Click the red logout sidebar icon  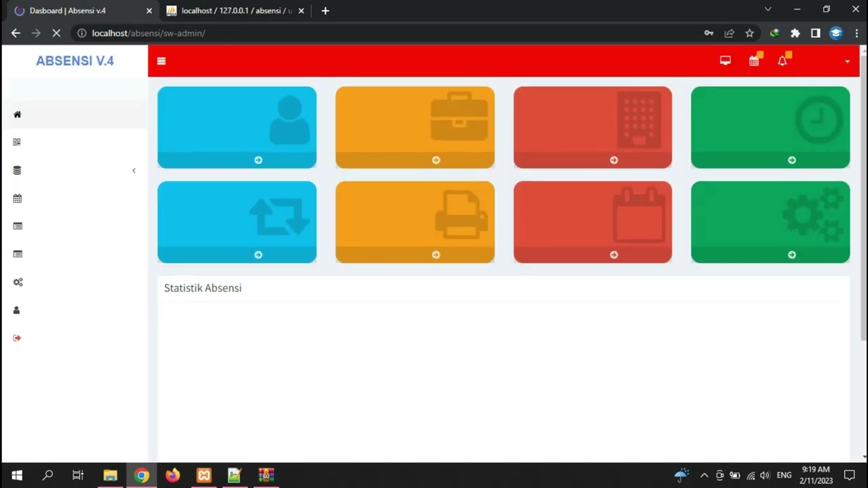click(x=18, y=338)
